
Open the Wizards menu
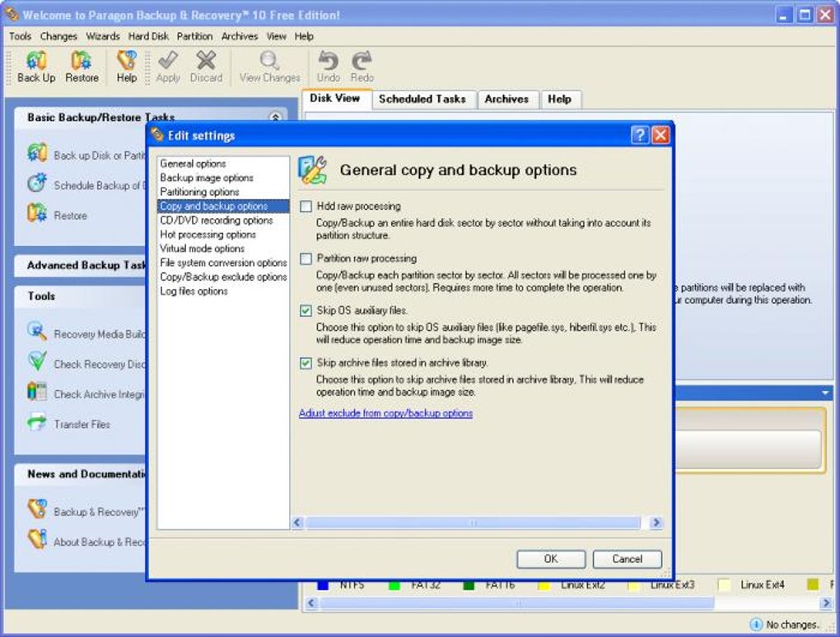coord(103,36)
